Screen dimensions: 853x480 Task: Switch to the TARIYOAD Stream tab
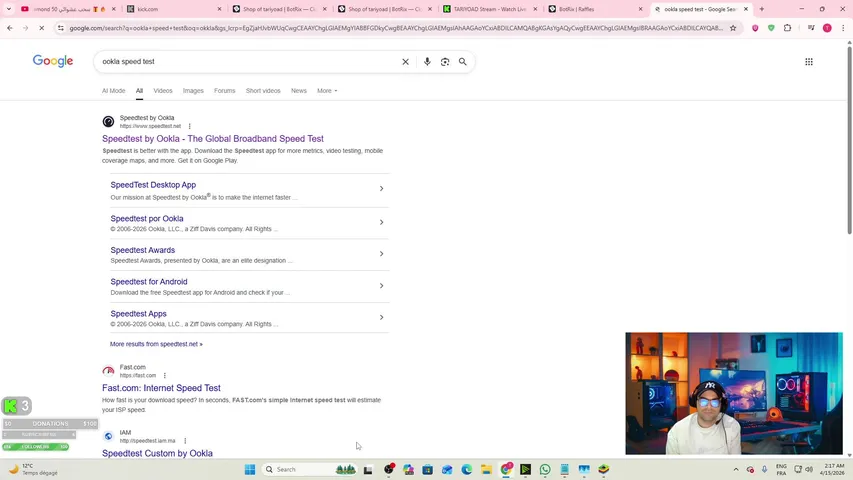point(491,9)
